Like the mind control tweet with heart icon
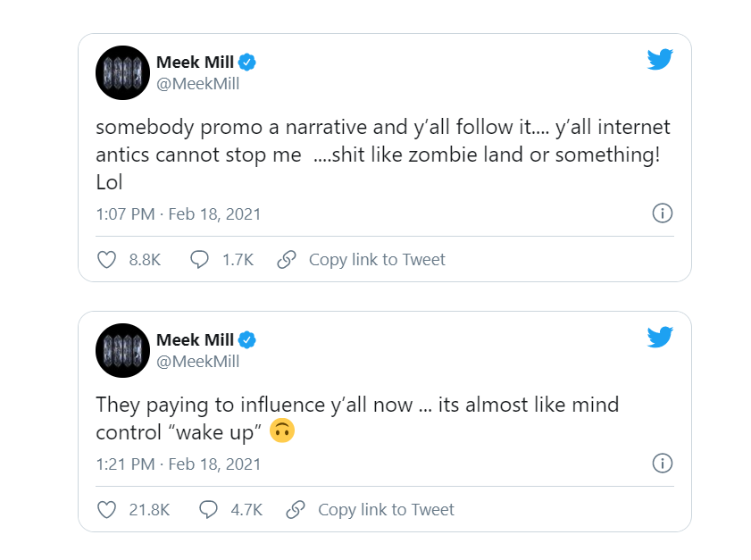Viewport: 751px width, 560px height. tap(106, 510)
